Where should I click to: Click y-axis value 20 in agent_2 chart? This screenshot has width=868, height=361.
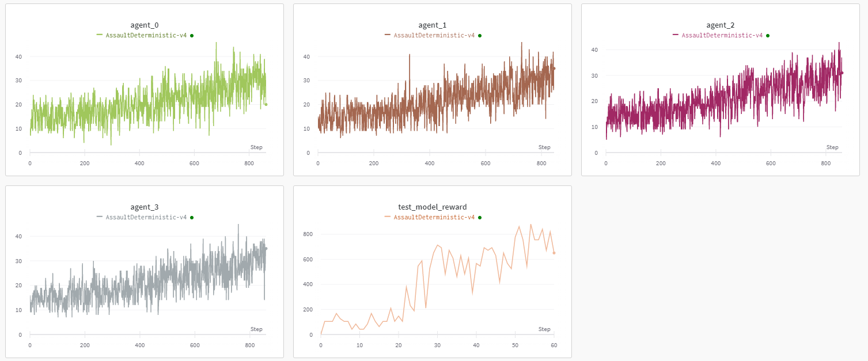[x=594, y=101]
